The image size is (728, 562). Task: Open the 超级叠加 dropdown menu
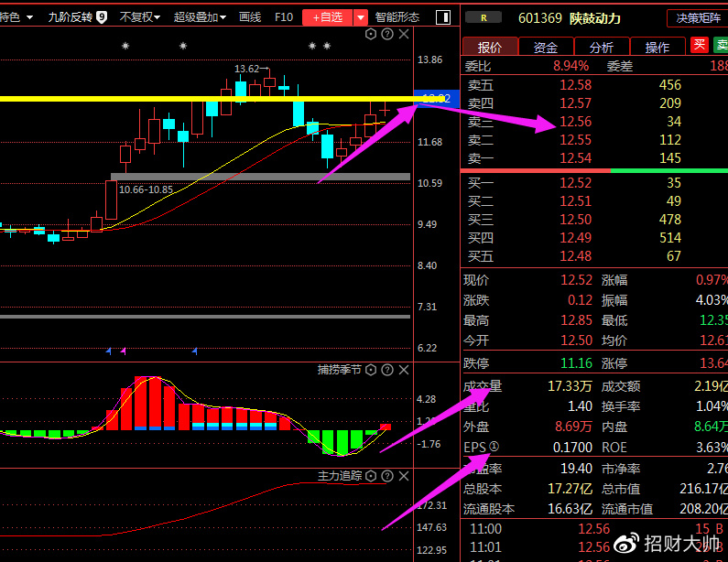[201, 17]
